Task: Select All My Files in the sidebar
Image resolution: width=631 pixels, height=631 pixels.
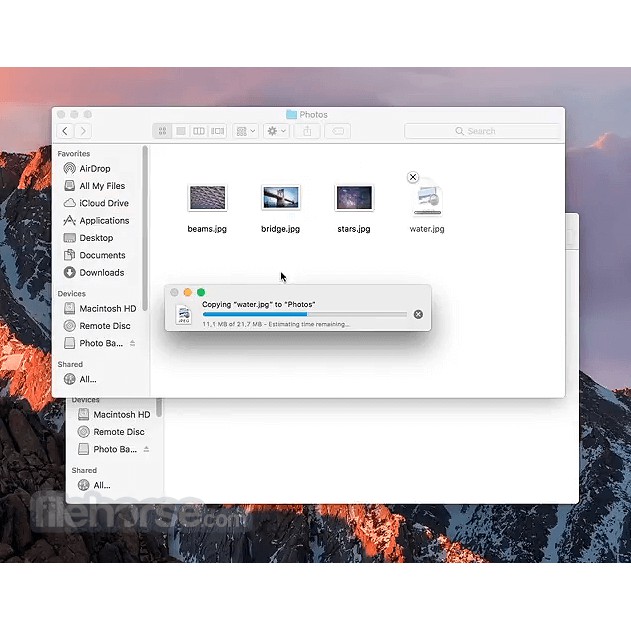Action: point(101,186)
